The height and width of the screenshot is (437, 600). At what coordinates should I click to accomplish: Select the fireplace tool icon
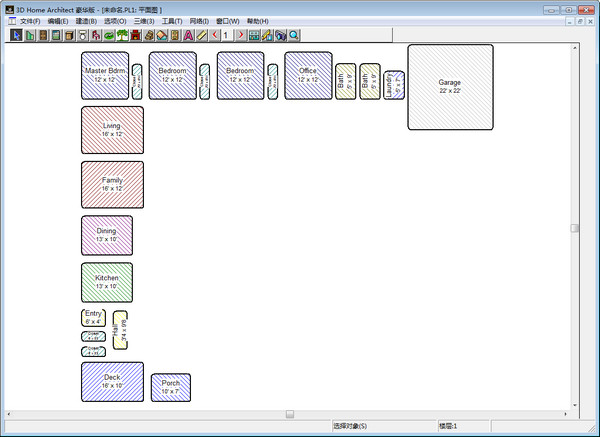(x=135, y=35)
